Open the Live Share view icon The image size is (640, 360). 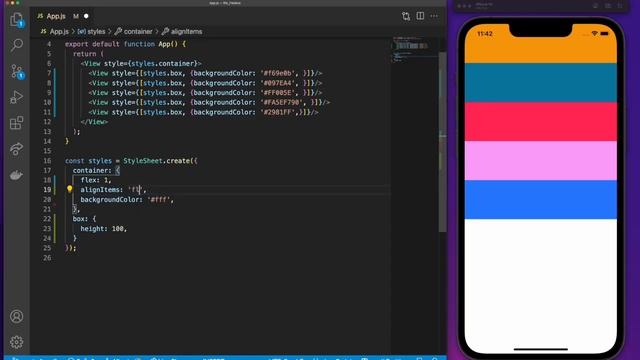coord(16,149)
